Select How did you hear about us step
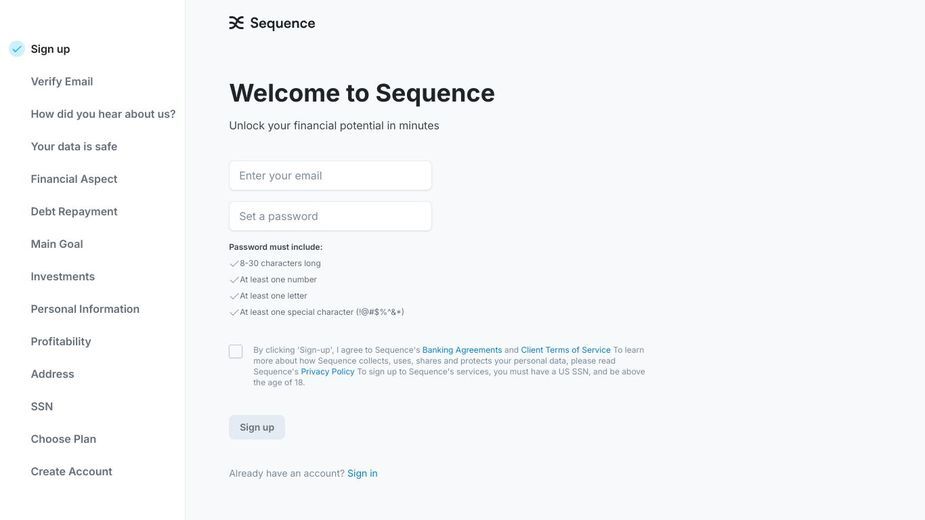The image size is (925, 520). [103, 114]
